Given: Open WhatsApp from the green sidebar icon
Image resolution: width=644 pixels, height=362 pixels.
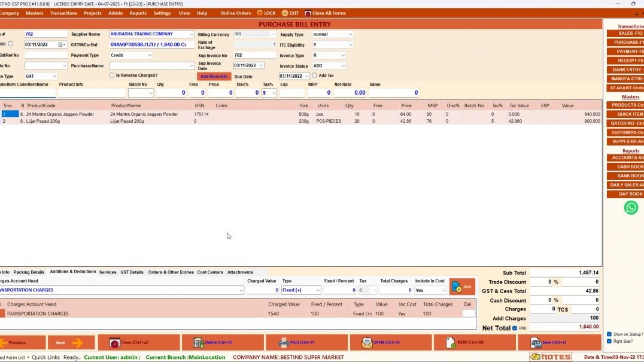Looking at the screenshot, I should 630,207.
